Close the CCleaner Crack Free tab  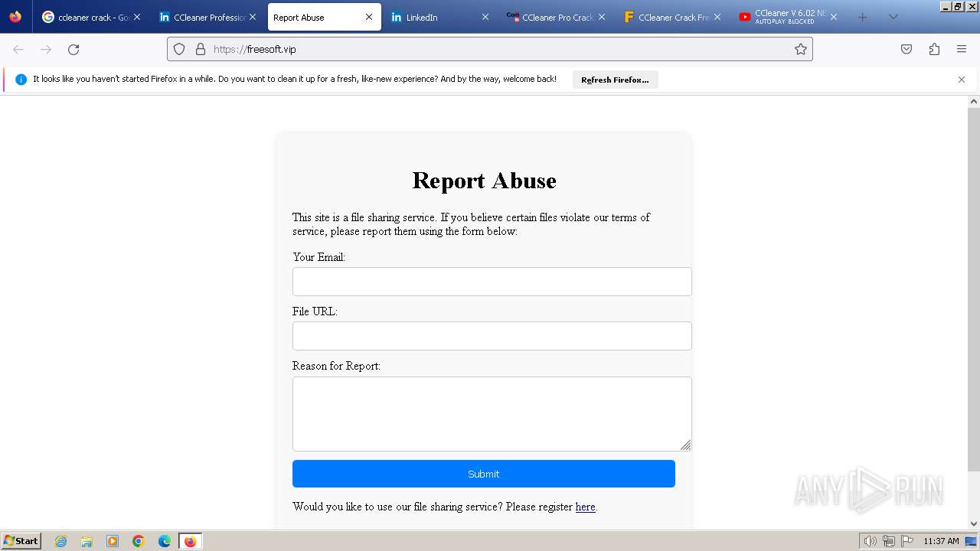click(x=717, y=17)
